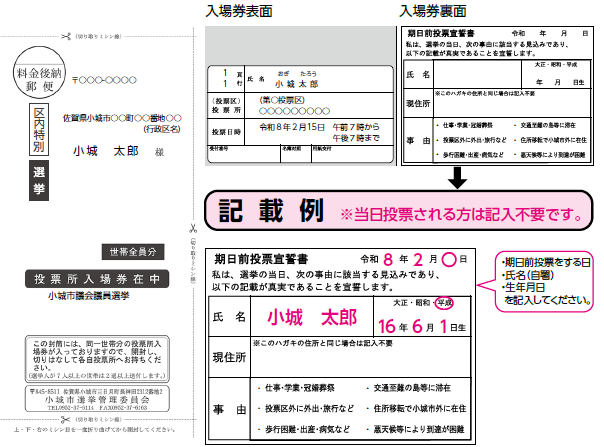The image size is (604, 447).
Task: Click the notice box starting この封筒には
Action: 97,359
